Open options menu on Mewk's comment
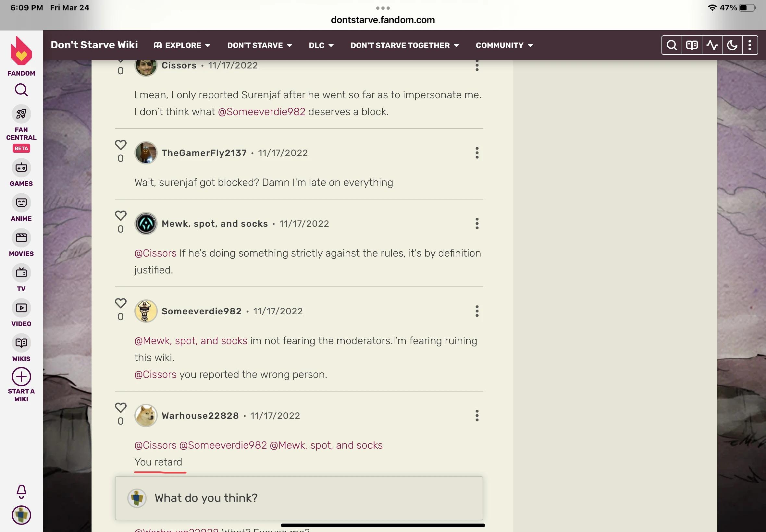The height and width of the screenshot is (532, 766). click(477, 224)
